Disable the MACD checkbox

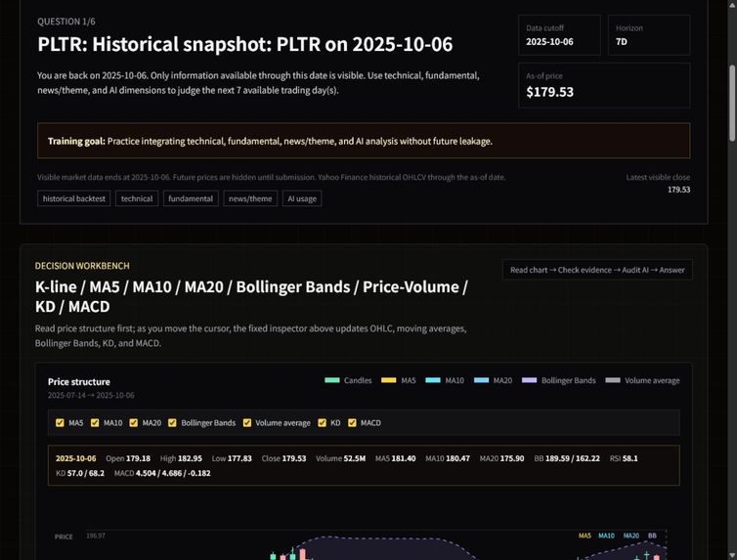click(352, 423)
